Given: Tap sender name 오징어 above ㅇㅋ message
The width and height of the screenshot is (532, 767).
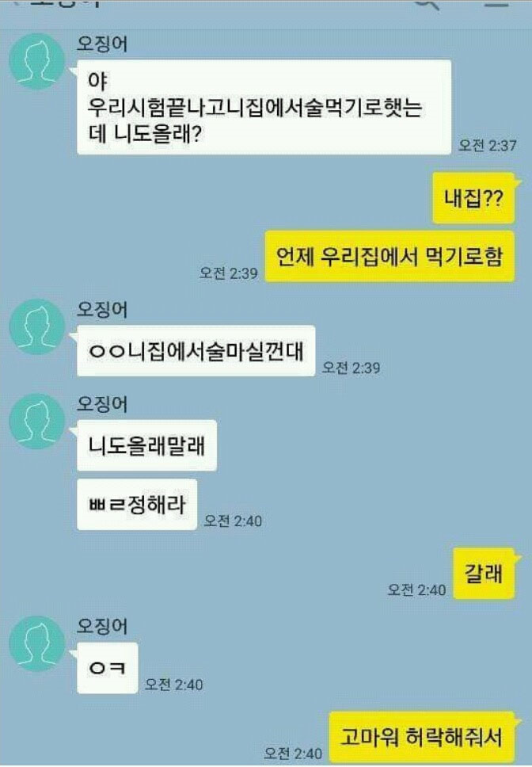Looking at the screenshot, I should pyautogui.click(x=102, y=626).
